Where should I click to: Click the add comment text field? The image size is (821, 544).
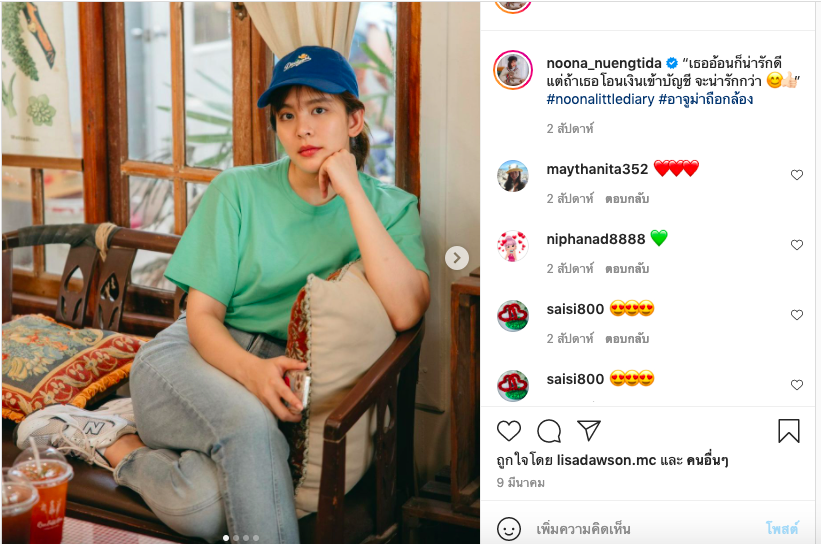tap(640, 528)
